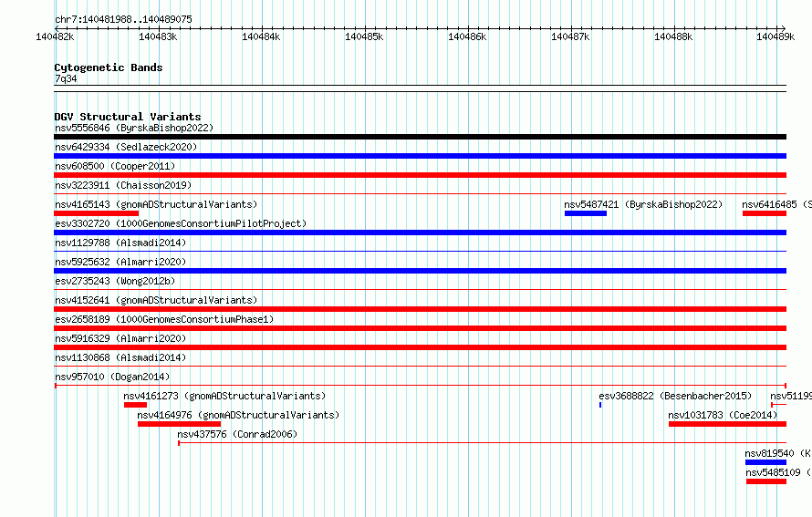The image size is (812, 517).
Task: Open variant esv2735243 (Wong2012b) label
Action: click(115, 281)
